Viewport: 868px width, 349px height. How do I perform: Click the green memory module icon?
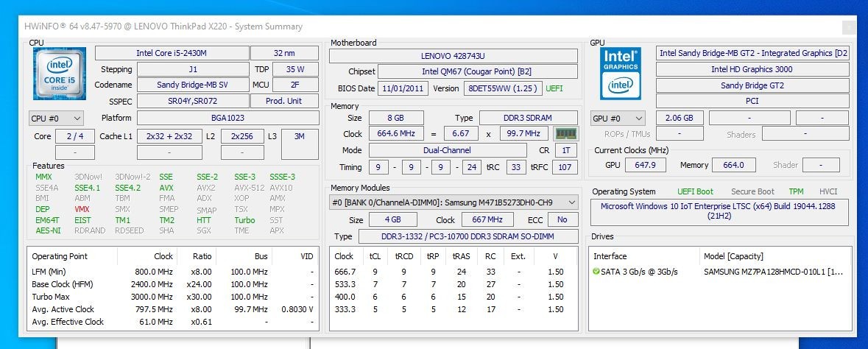(565, 133)
